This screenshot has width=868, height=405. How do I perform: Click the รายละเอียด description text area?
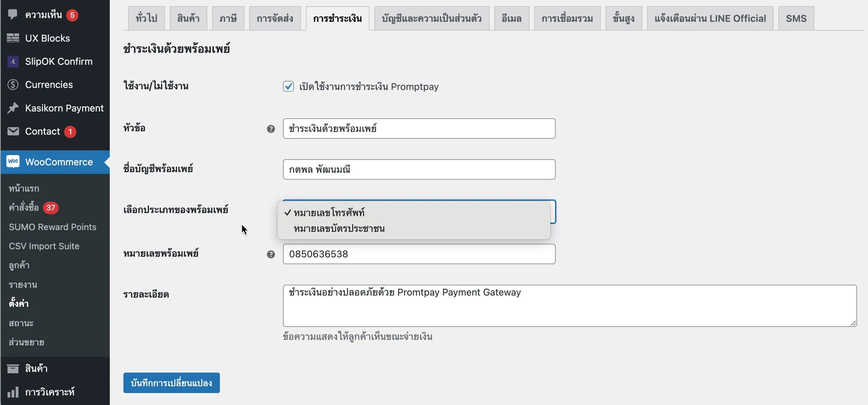click(569, 306)
